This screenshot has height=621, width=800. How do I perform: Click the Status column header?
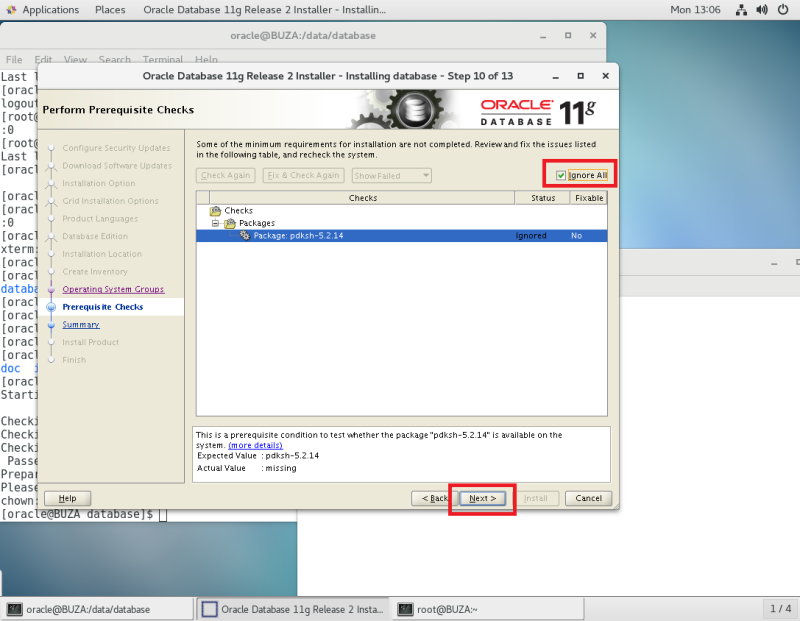(543, 197)
